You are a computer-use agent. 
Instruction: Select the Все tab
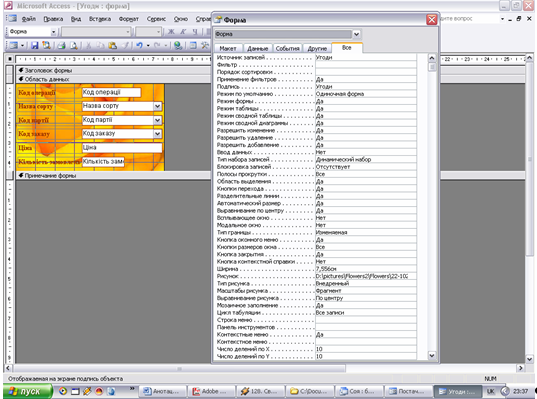click(x=347, y=48)
